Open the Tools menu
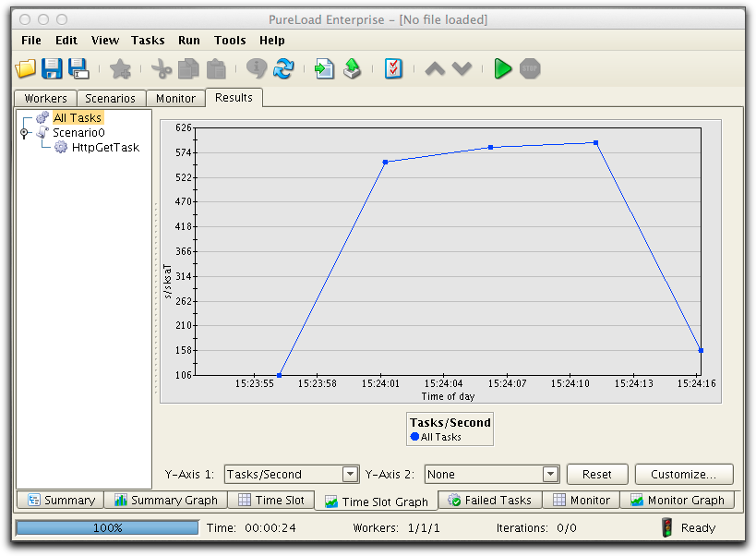The width and height of the screenshot is (756, 556). [x=230, y=40]
